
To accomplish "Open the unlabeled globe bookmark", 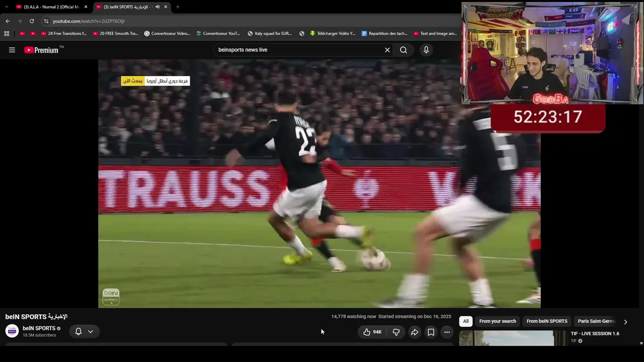I will point(302,34).
